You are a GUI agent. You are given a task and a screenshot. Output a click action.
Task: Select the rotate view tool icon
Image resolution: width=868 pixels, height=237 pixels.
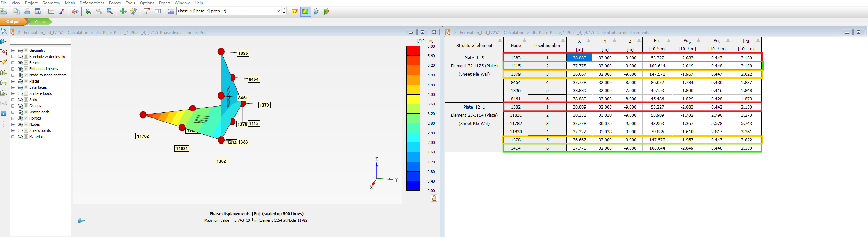(133, 11)
